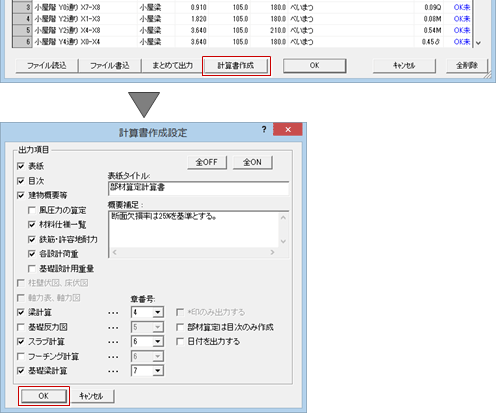Click the 全削除 button
This screenshot has width=496, height=413.
[467, 66]
